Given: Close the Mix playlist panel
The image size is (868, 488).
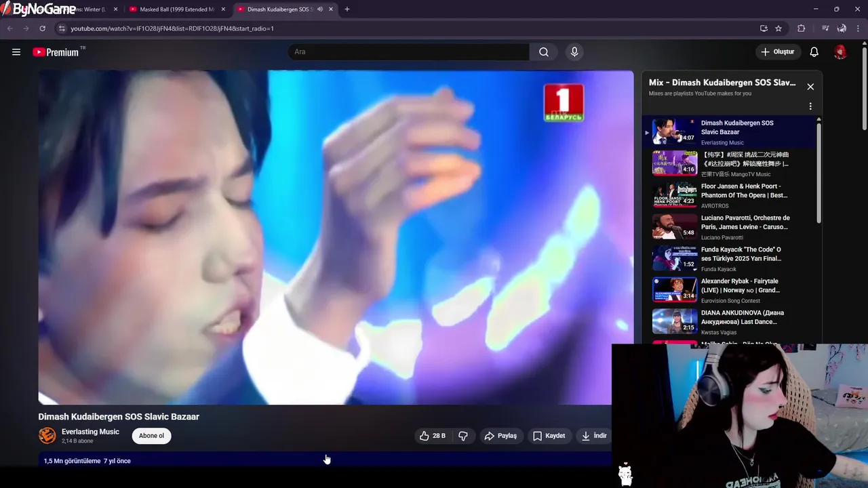Looking at the screenshot, I should click(810, 87).
